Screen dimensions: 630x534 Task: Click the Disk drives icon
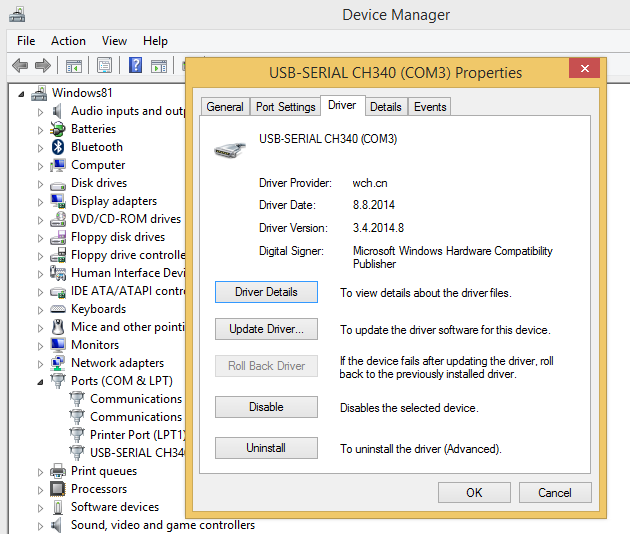pos(58,185)
